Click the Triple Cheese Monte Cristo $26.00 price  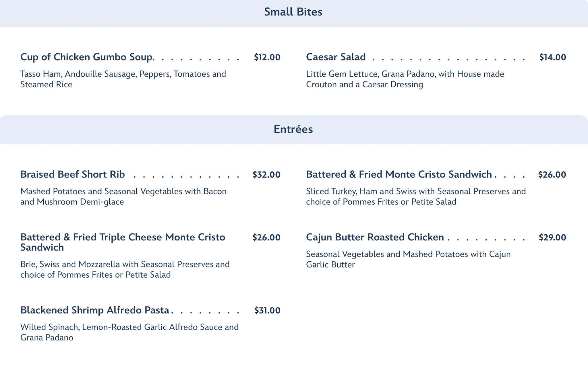point(266,237)
